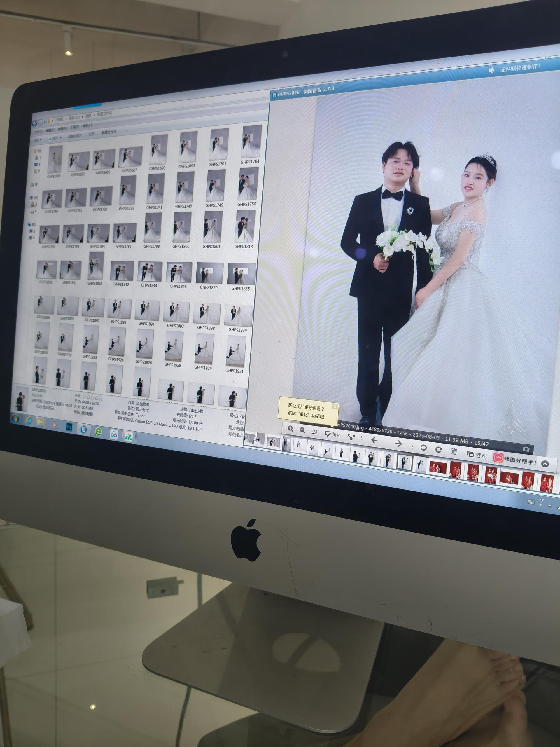Open the 查看(V) menu in Explorer

[x=62, y=129]
